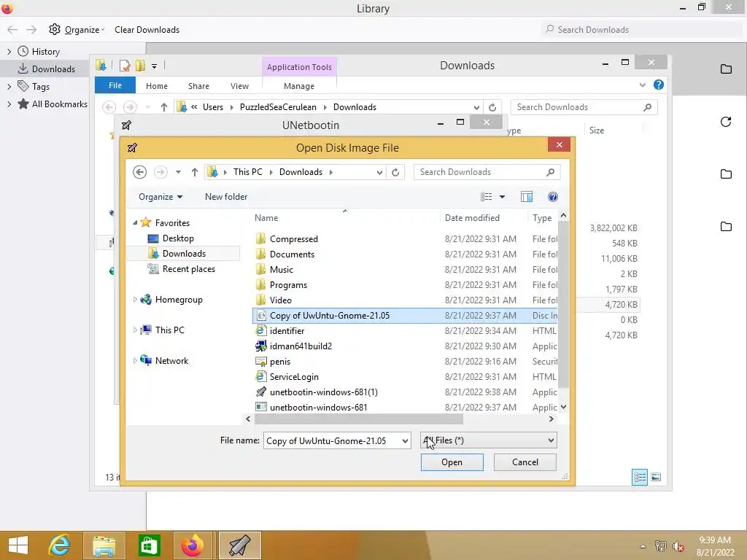The image size is (747, 560).
Task: Expand History in Firefox Library sidebar
Action: (9, 52)
